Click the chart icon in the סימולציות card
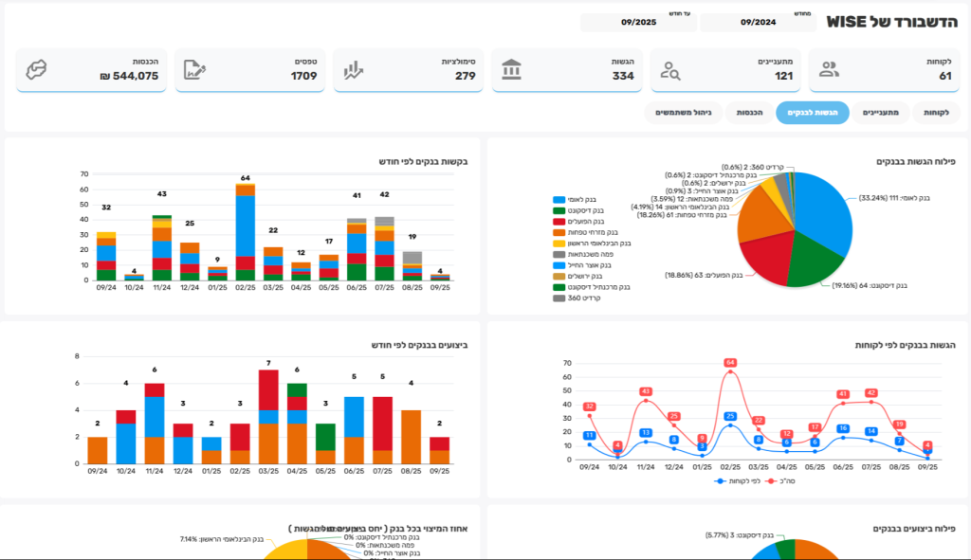The image size is (971, 560). tap(354, 70)
